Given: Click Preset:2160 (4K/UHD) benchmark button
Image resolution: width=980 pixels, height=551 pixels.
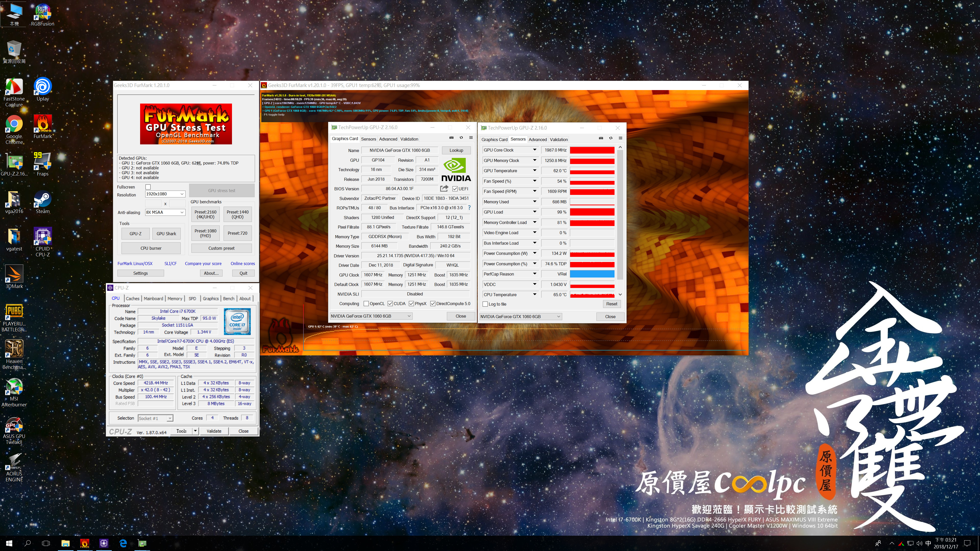Looking at the screenshot, I should (205, 215).
